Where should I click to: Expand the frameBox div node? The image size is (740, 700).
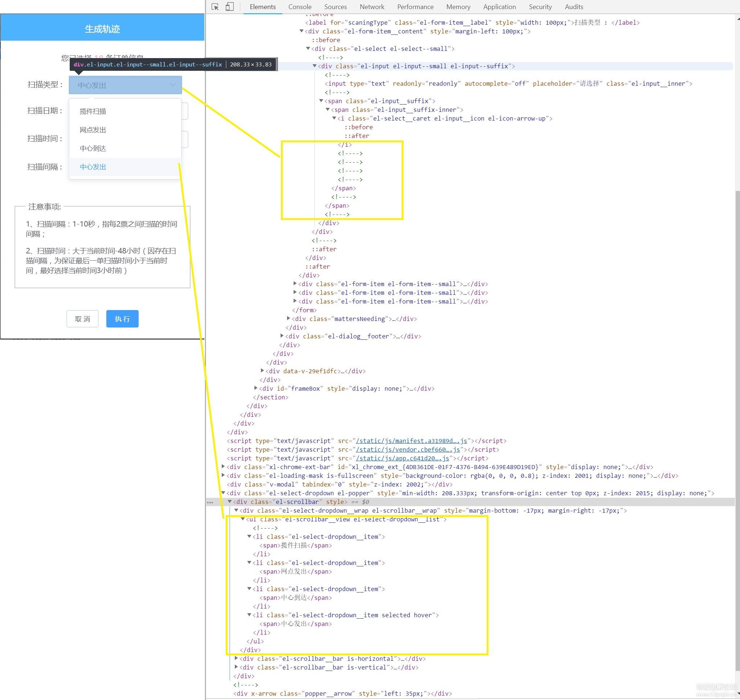pyautogui.click(x=256, y=388)
